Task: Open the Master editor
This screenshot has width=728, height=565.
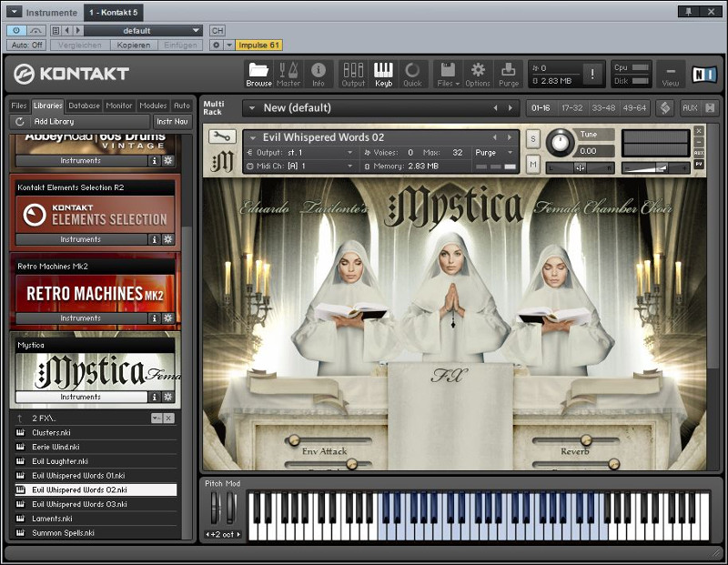Action: (x=288, y=74)
